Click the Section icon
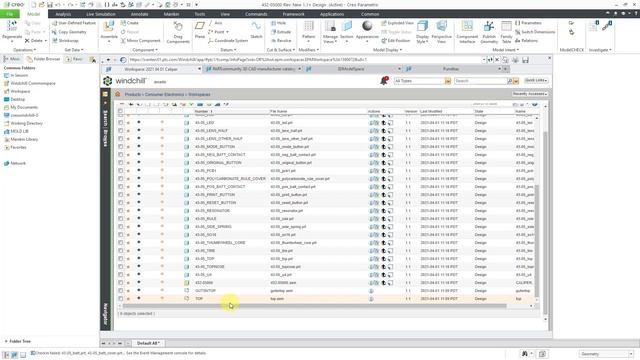The image size is (640, 360). click(x=347, y=27)
